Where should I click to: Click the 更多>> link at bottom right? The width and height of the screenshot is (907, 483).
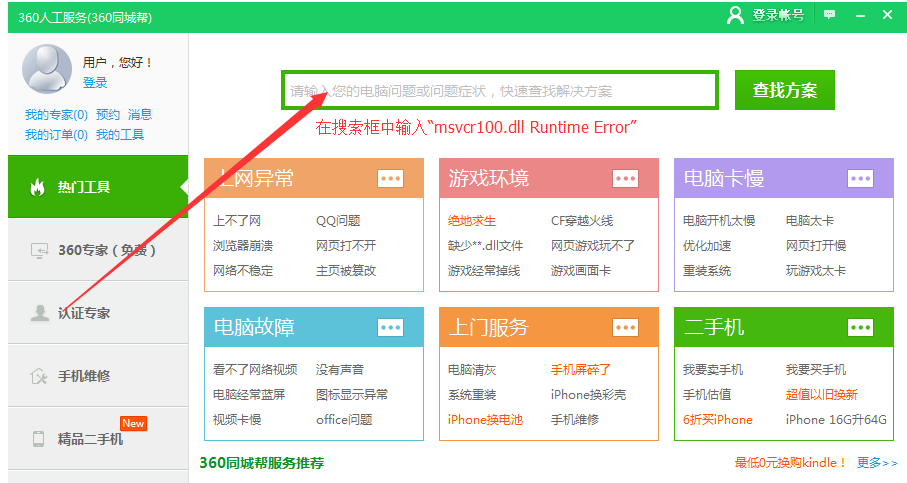pyautogui.click(x=877, y=463)
